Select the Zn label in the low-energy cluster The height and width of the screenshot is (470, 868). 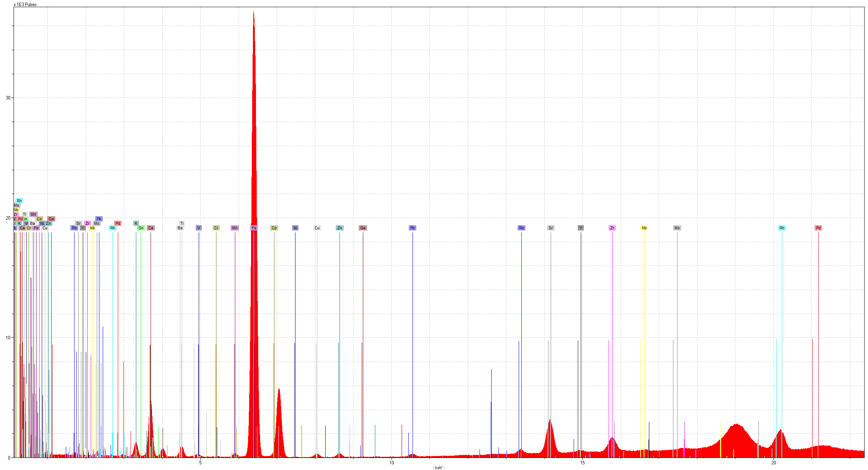tap(48, 223)
